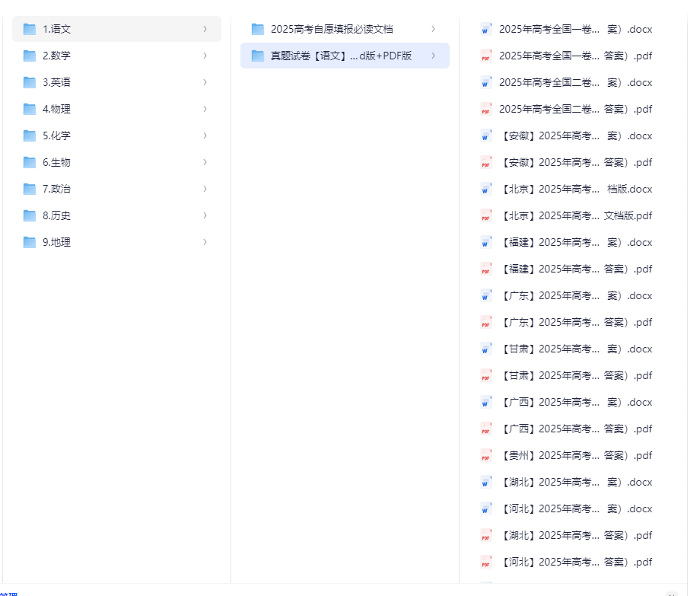The width and height of the screenshot is (700, 596).
Task: Open file name 【北京】2025年高考 档版.docx
Action: [575, 189]
